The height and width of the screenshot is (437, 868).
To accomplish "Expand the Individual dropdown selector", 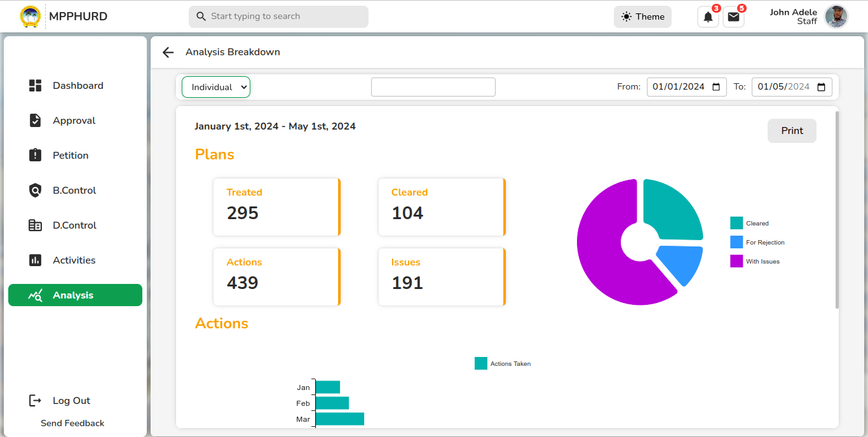I will (216, 87).
